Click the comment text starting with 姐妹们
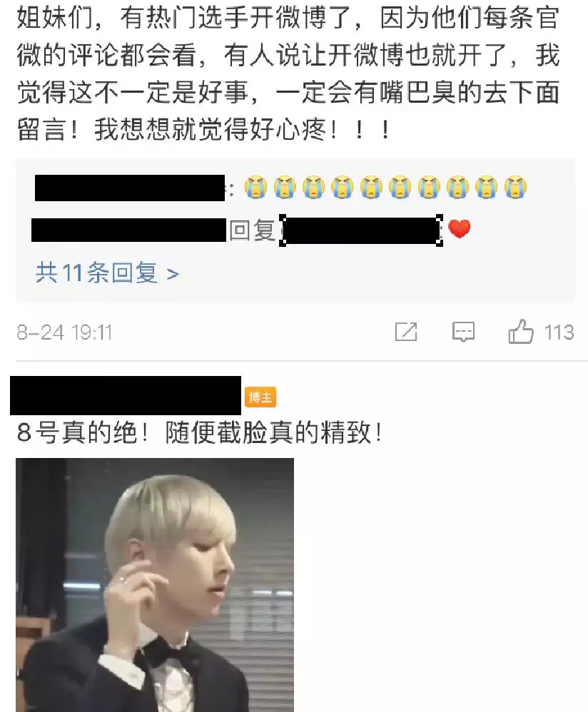Screen dimensions: 588x712 (288, 74)
